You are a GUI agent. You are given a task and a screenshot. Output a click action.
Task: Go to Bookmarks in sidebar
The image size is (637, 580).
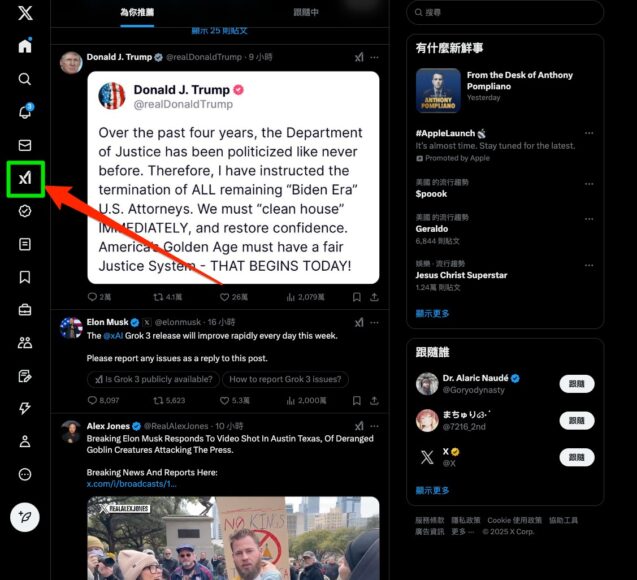click(x=25, y=277)
